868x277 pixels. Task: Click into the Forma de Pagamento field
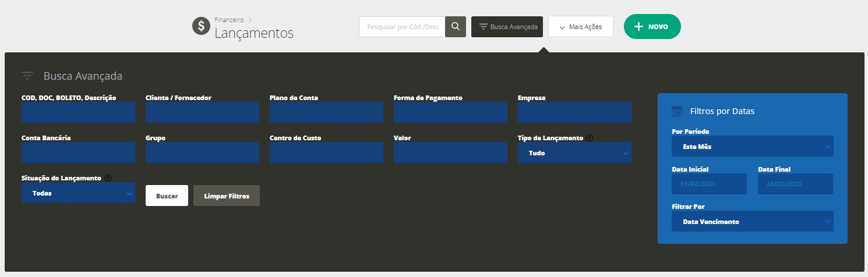(x=450, y=112)
